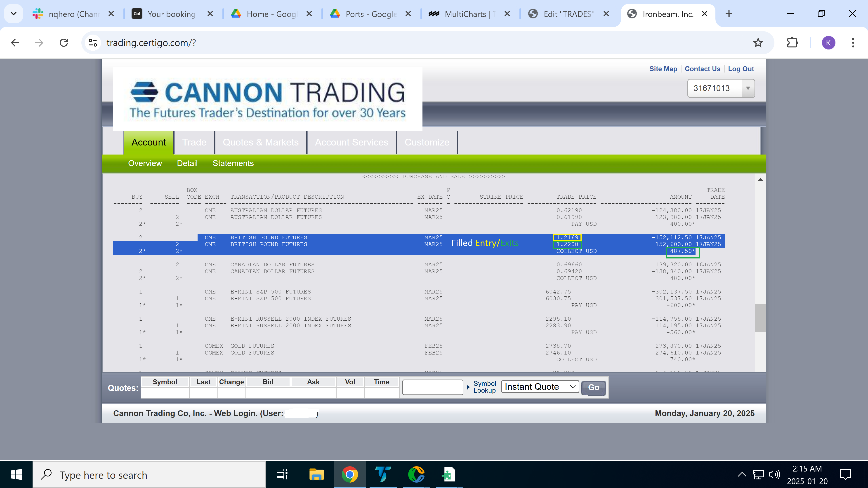This screenshot has width=868, height=488.
Task: Go to the Overview submenu
Action: 145,163
